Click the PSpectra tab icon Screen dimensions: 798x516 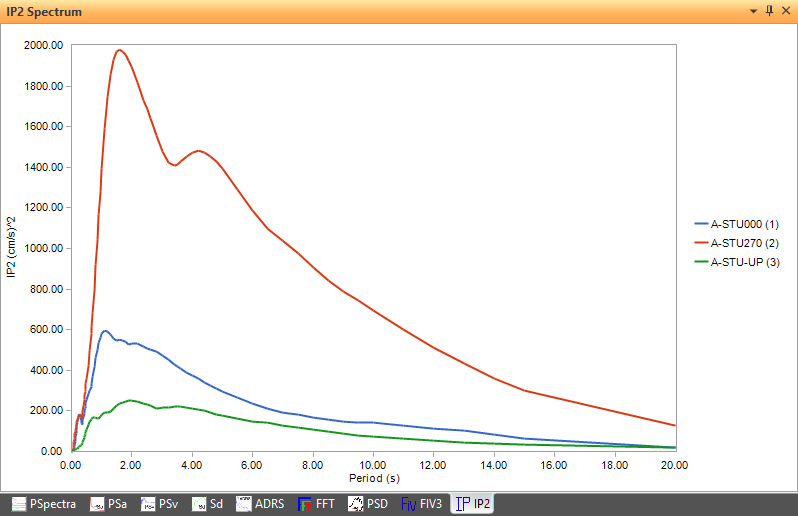pos(19,504)
